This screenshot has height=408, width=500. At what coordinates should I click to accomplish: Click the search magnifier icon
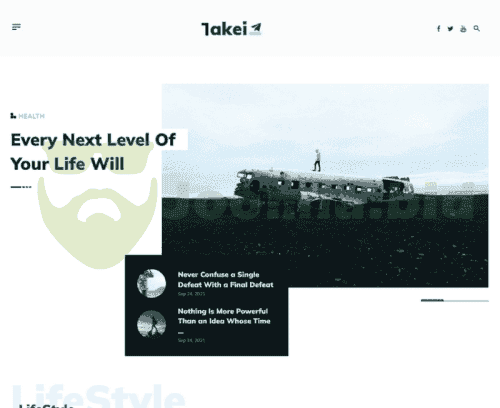tap(477, 29)
